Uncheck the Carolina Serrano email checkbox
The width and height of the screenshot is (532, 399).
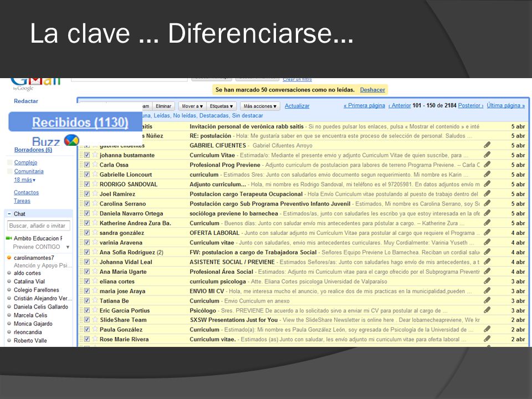(87, 203)
